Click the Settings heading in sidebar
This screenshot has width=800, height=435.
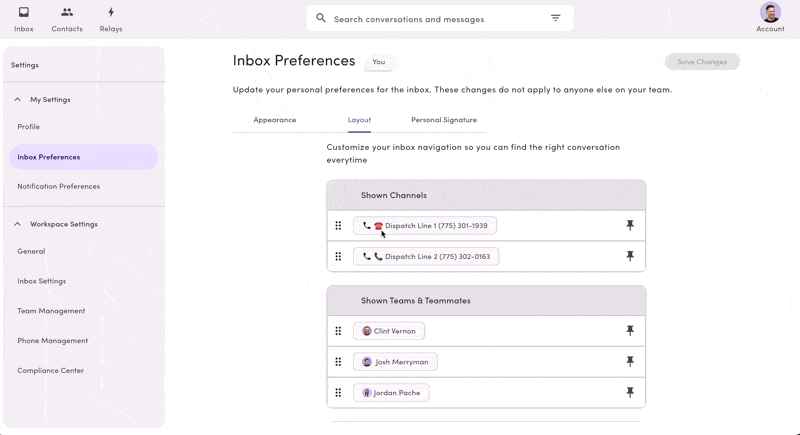pyautogui.click(x=24, y=65)
